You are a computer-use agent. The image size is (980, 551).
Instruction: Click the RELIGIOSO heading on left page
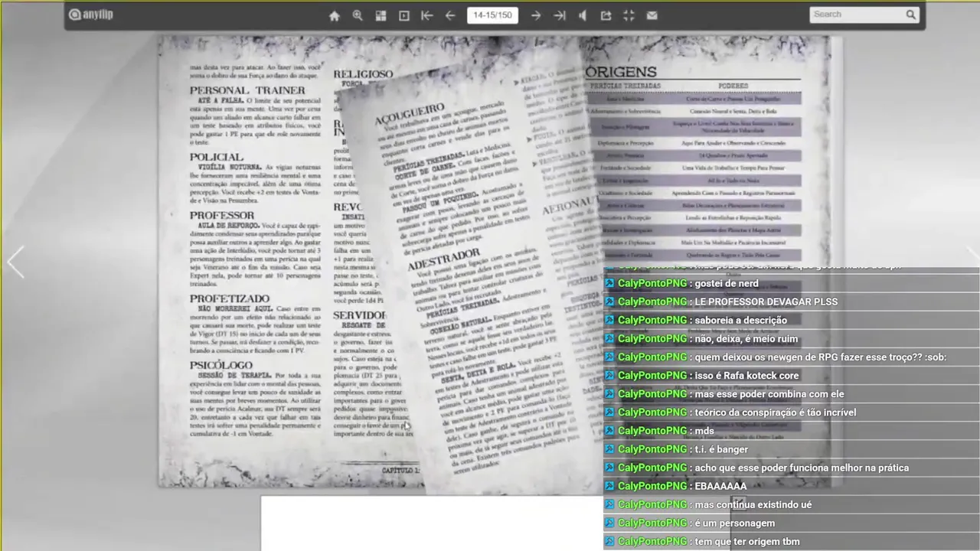click(364, 74)
